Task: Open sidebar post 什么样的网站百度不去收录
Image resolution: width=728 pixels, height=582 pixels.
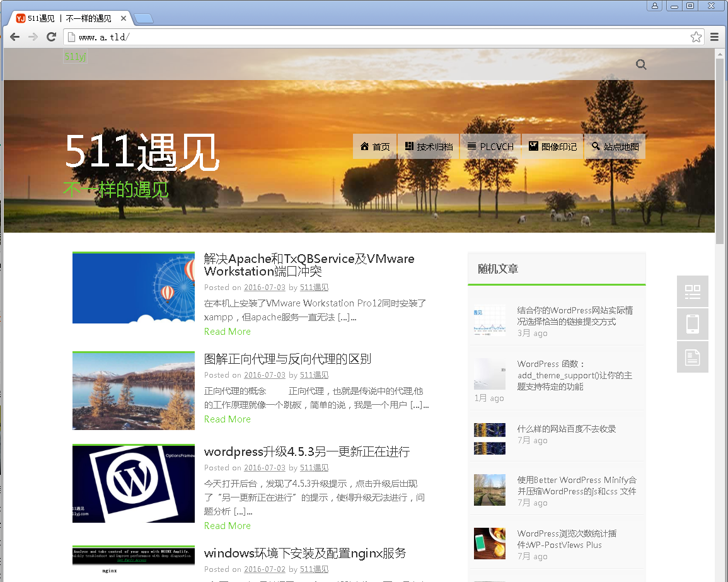Action: coord(567,429)
